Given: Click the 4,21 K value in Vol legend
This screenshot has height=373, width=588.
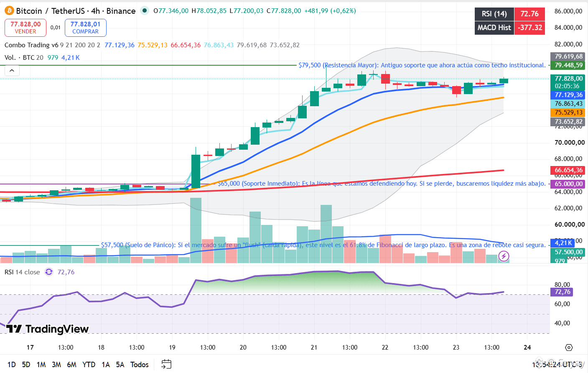Looking at the screenshot, I should [x=71, y=58].
